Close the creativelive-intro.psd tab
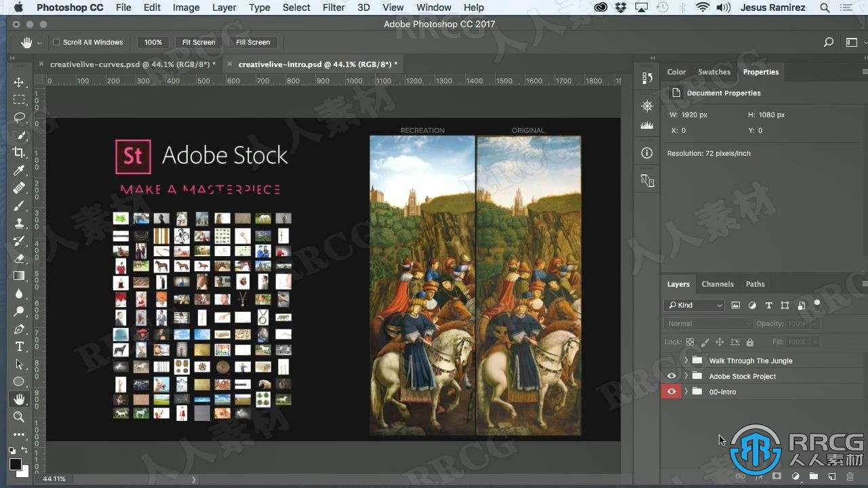Screen dimensions: 868x488 [230, 64]
